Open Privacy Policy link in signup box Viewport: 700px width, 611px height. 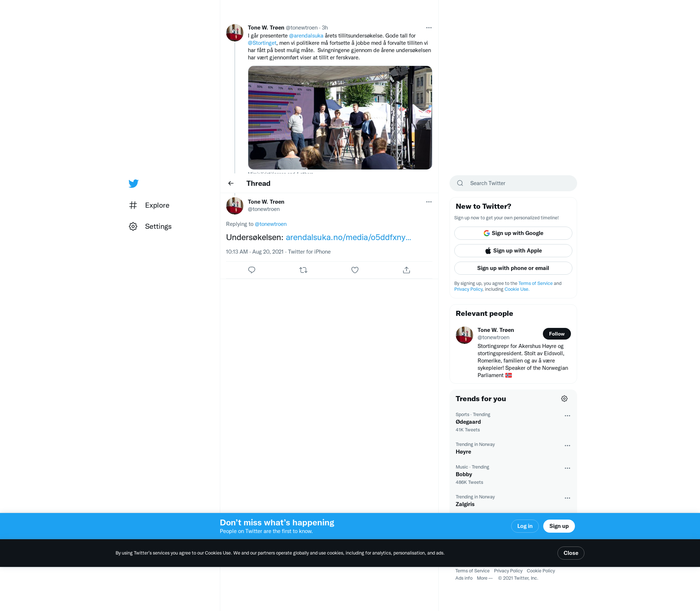coord(468,289)
